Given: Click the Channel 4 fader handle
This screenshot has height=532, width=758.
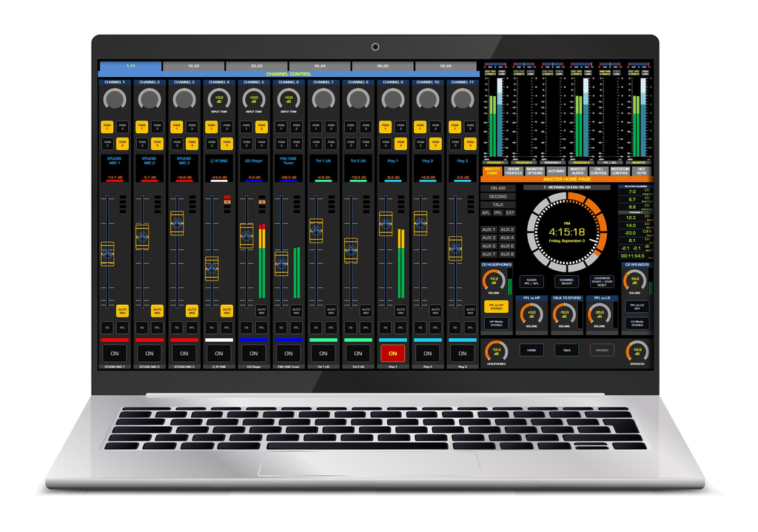Looking at the screenshot, I should pos(212,268).
